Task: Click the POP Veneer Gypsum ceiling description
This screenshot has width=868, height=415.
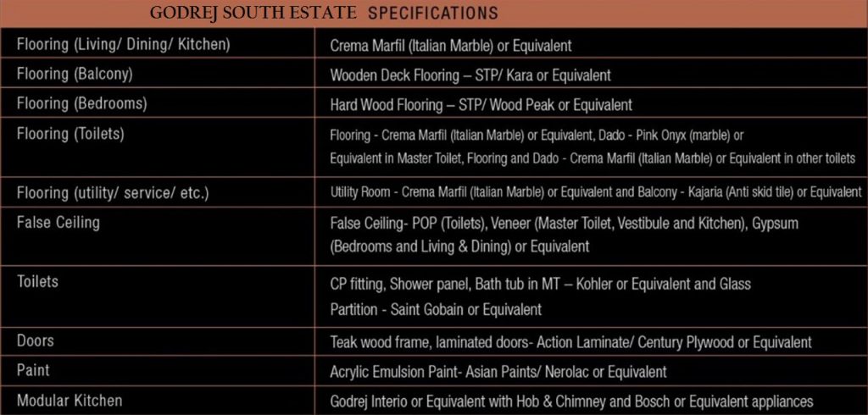Action: 565,235
